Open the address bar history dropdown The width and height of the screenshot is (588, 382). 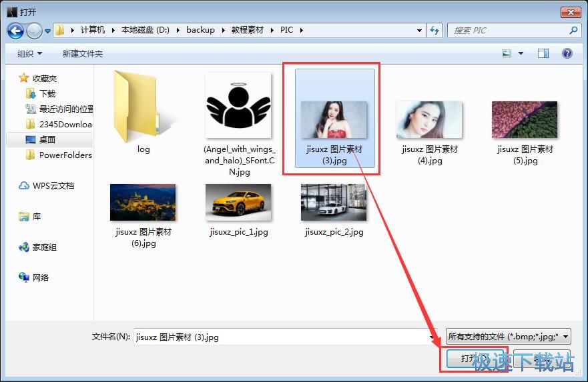coord(419,30)
